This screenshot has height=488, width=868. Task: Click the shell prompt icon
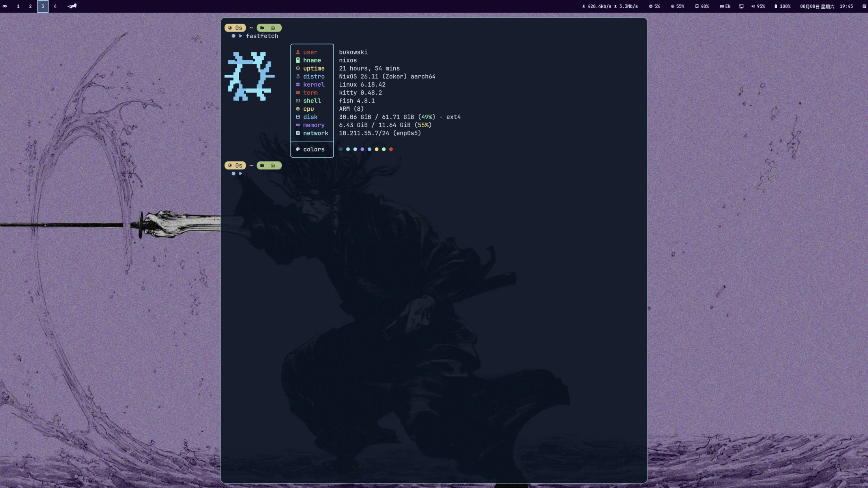298,101
